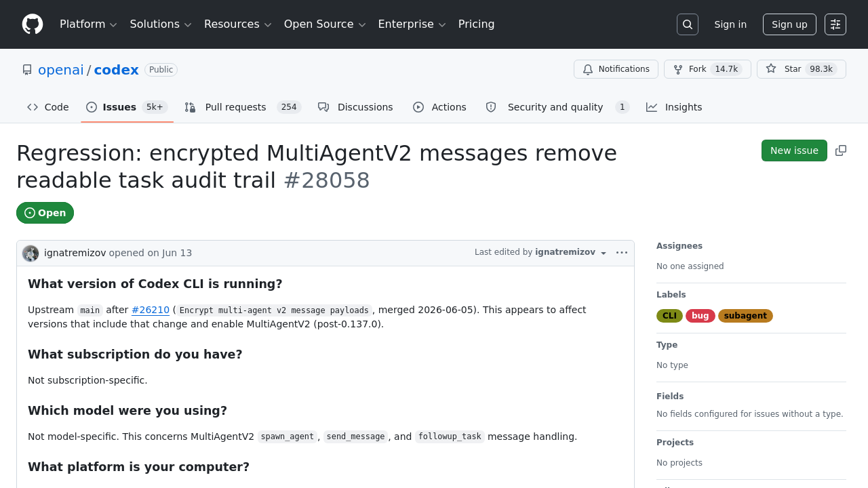Click the Notifications bell button
This screenshot has width=868, height=488.
point(616,69)
